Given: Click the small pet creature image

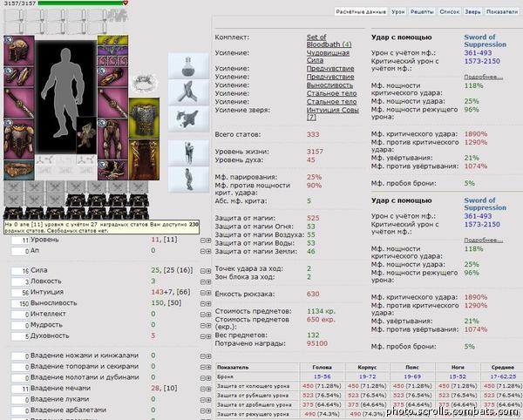Looking at the screenshot, I should (x=86, y=135).
